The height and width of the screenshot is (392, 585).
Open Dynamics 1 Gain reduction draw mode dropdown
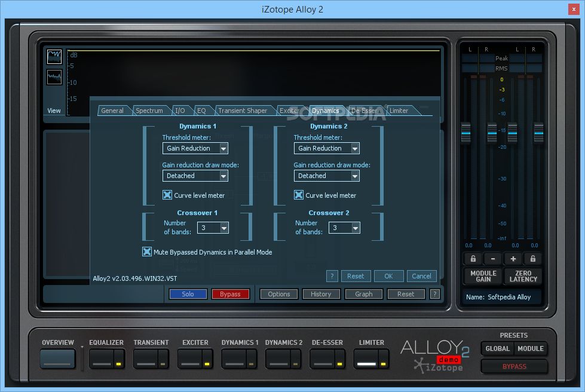(195, 176)
